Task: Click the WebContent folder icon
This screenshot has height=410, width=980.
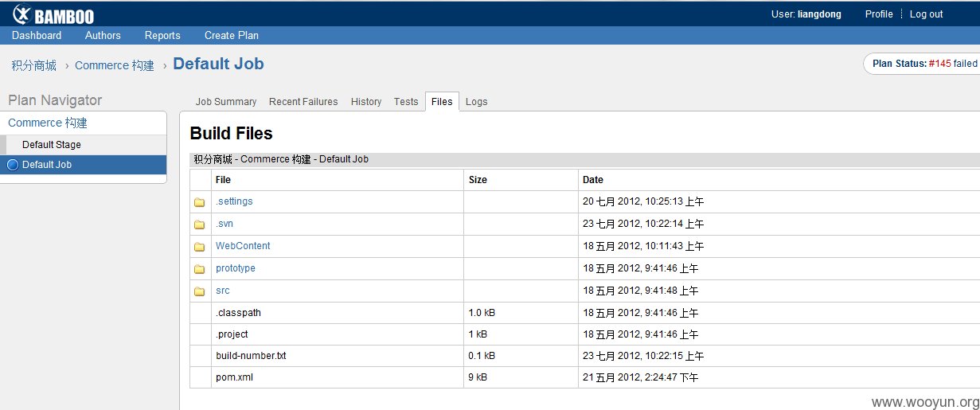Action: click(200, 247)
